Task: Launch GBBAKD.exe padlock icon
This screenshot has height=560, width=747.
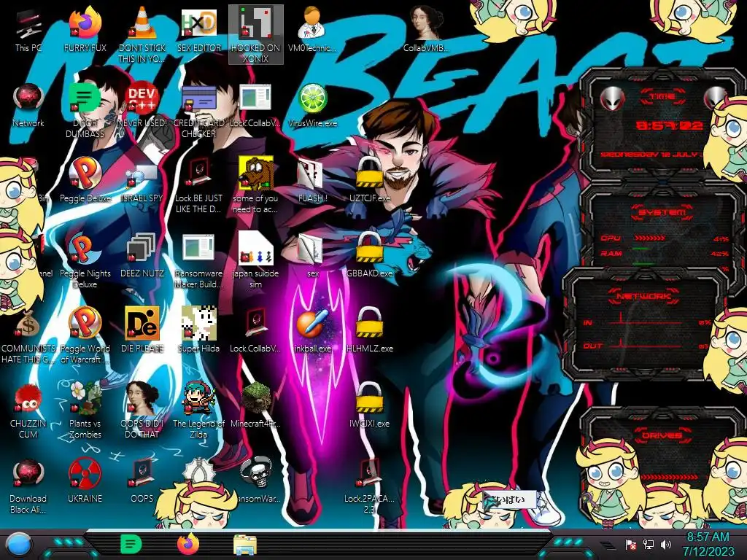Action: [x=369, y=255]
